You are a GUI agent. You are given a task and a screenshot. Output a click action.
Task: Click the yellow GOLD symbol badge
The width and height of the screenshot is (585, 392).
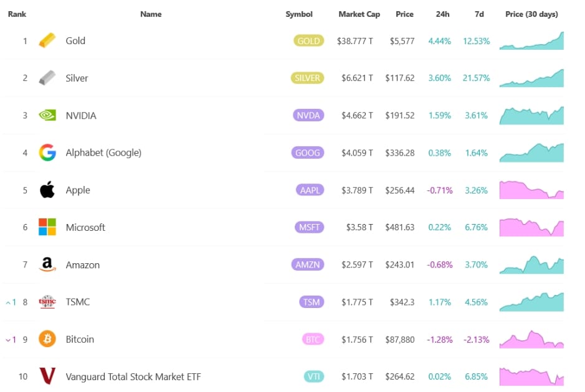coord(308,41)
